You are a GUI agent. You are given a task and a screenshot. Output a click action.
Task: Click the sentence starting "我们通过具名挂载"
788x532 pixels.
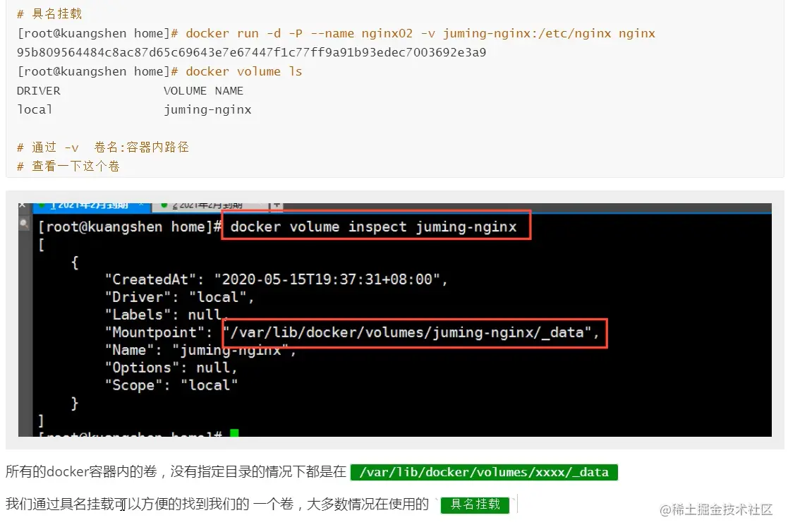[x=217, y=504]
